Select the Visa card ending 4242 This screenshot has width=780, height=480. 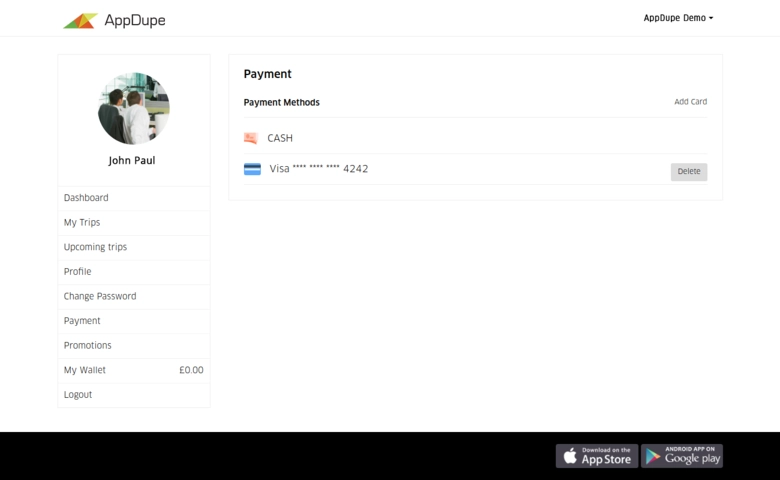tap(319, 169)
